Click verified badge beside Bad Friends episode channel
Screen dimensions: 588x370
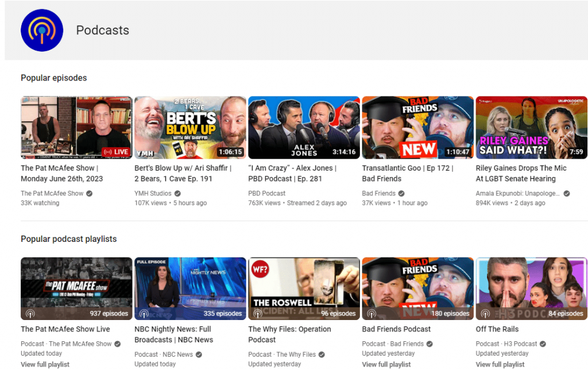(401, 194)
